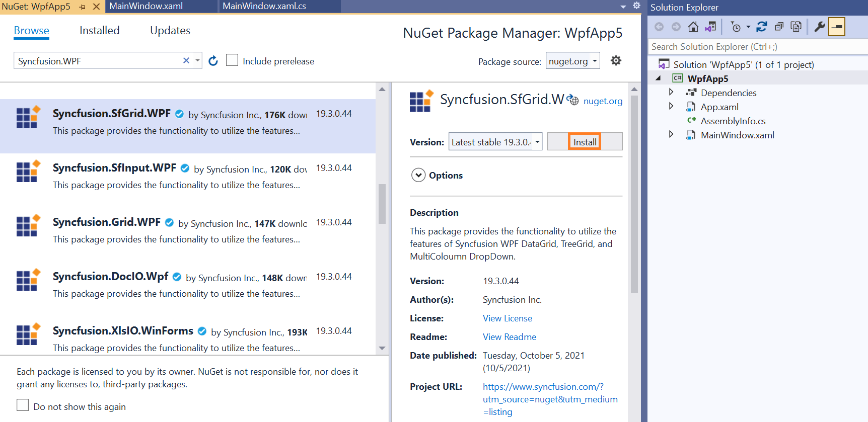Open the MainWindow.xaml.cs document tab
This screenshot has width=868, height=422.
(x=264, y=6)
